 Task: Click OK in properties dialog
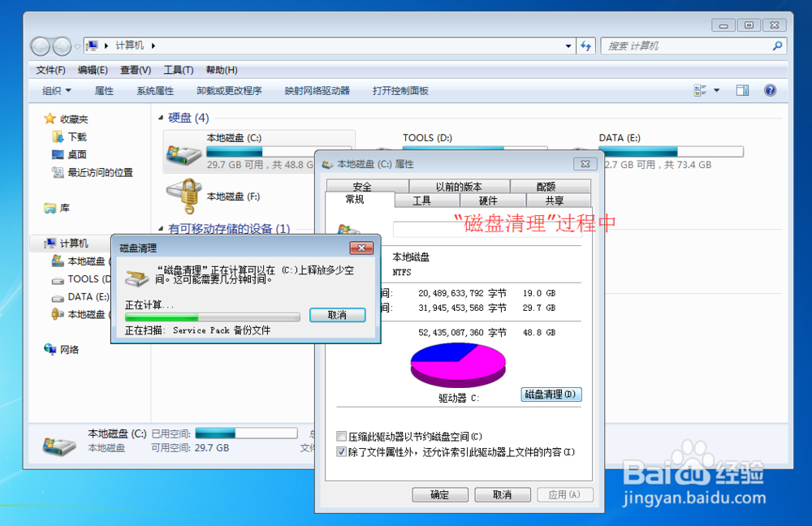(x=440, y=495)
